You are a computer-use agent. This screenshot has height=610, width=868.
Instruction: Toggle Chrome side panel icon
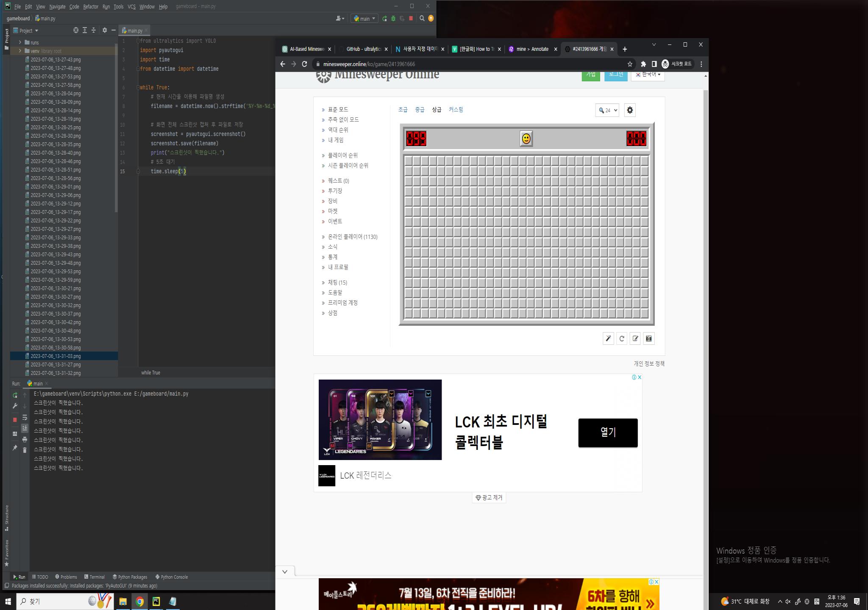point(654,64)
